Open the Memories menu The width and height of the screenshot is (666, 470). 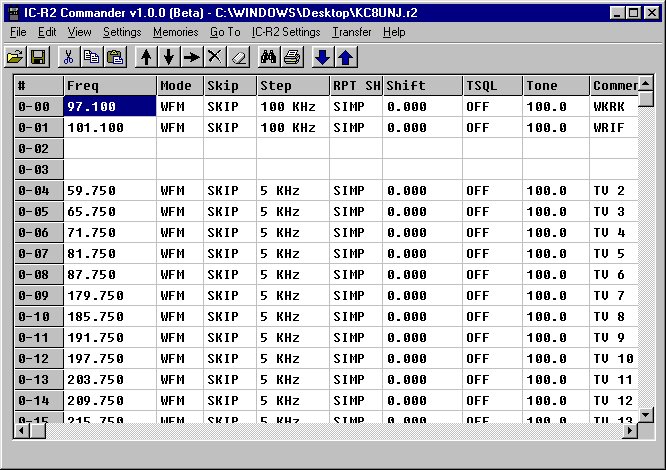point(175,32)
